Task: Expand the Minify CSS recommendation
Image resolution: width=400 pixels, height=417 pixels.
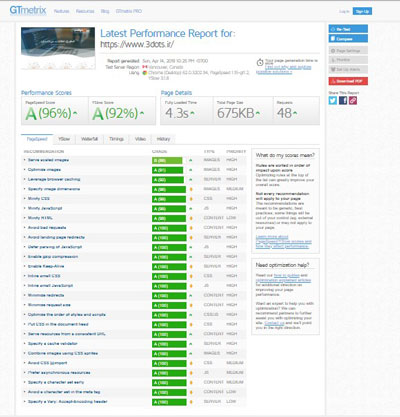Action: [39, 199]
